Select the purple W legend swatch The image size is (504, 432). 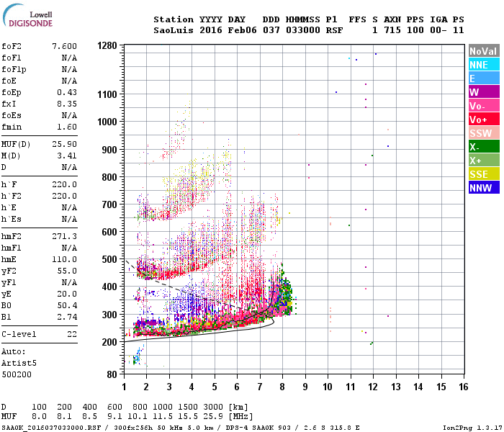point(484,92)
